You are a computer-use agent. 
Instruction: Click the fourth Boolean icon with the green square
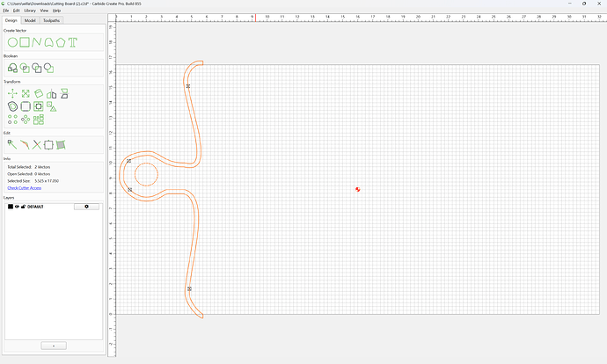(48, 68)
